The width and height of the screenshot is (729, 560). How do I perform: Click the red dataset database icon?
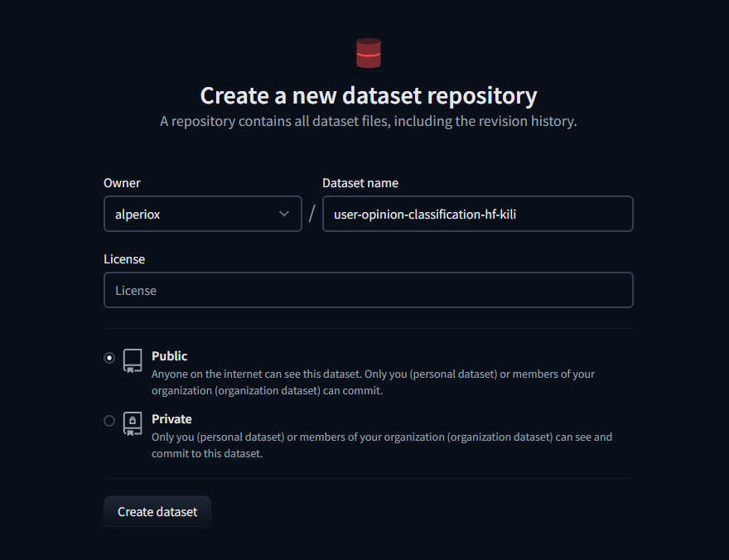pos(369,53)
